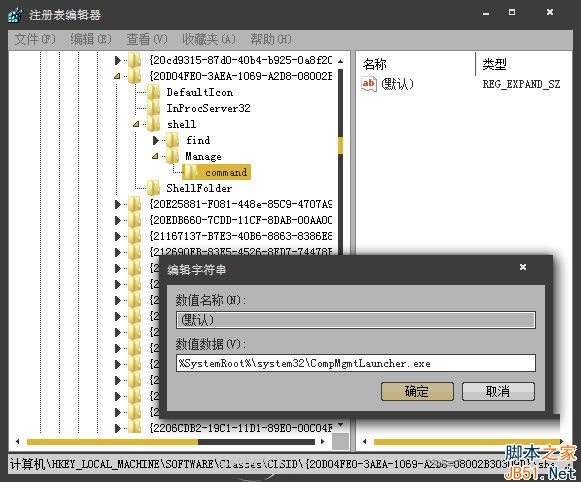The height and width of the screenshot is (482, 581).
Task: Click the ab string value icon for (默认)
Action: 369,84
